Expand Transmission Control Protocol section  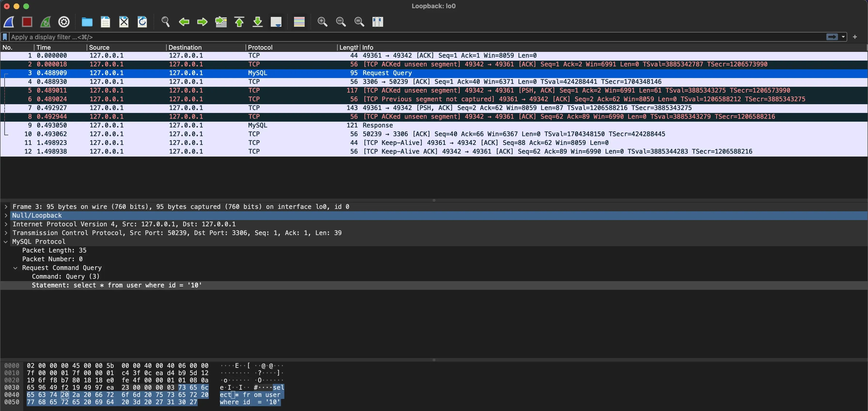click(x=6, y=233)
